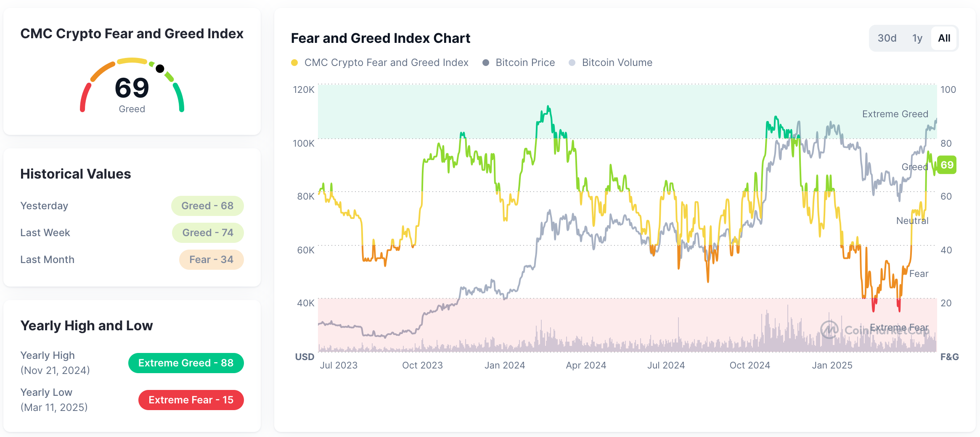Click the Oct 2024 x-axis label
Screen dimensions: 980x437
click(750, 366)
